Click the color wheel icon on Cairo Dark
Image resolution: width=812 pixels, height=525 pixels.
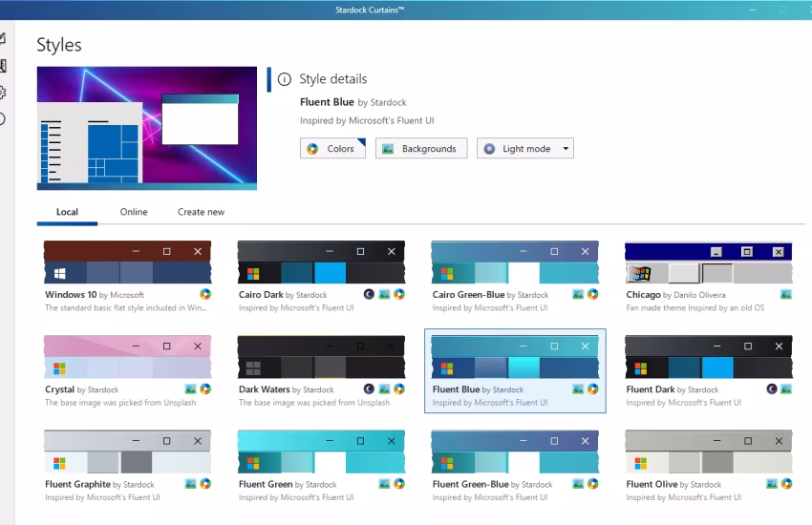(x=399, y=294)
